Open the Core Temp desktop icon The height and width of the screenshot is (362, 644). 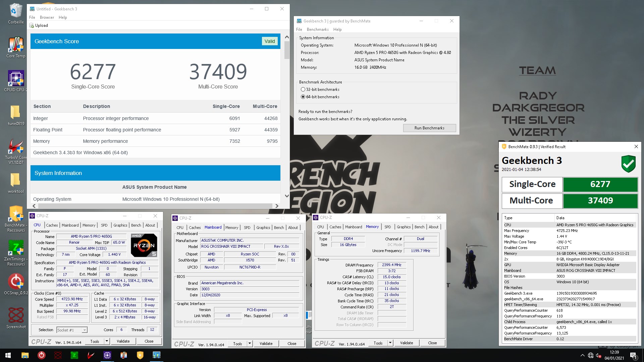click(x=16, y=48)
